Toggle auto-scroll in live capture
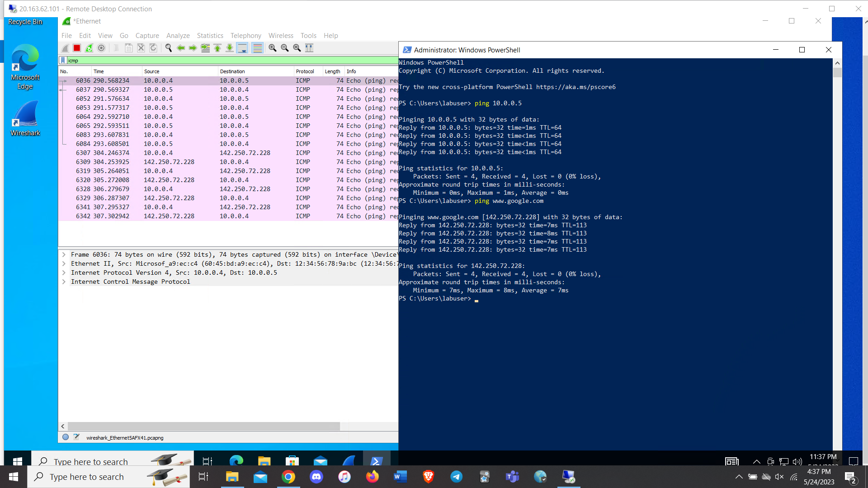The width and height of the screenshot is (868, 488). click(242, 48)
